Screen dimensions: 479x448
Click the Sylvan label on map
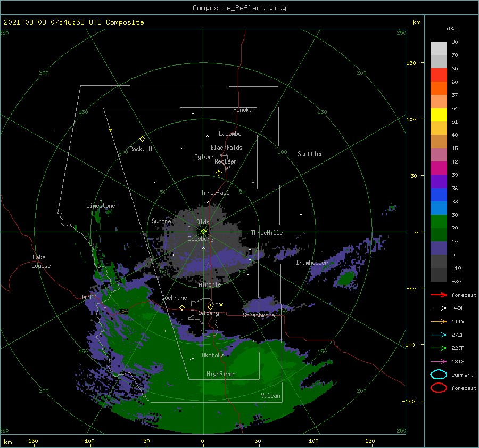tap(204, 157)
